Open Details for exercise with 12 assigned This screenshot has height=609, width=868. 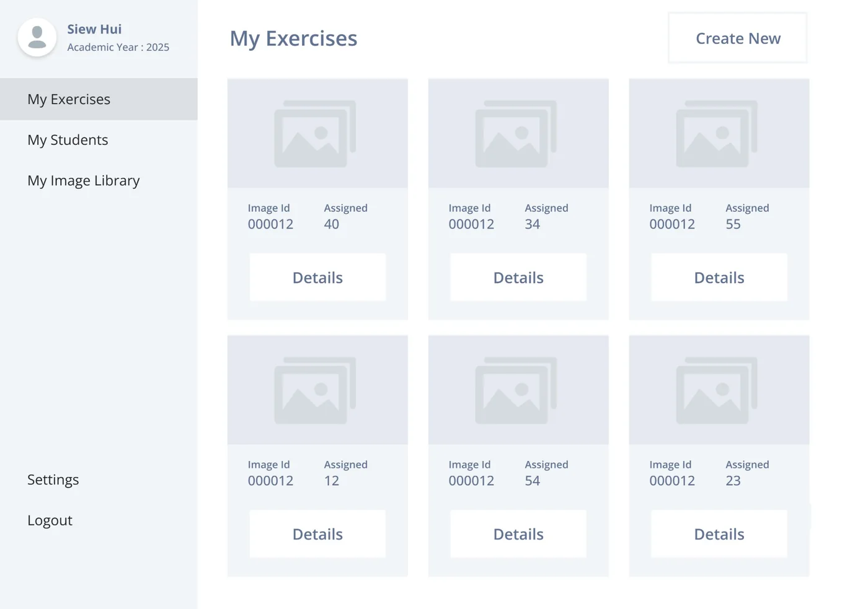317,533
